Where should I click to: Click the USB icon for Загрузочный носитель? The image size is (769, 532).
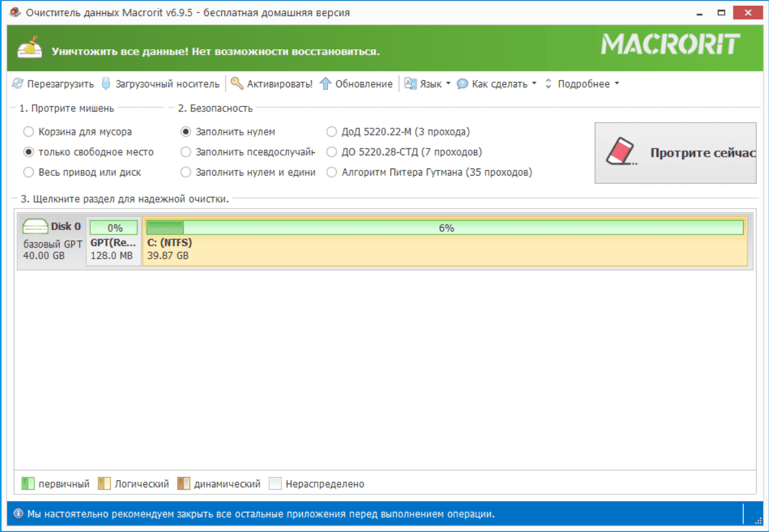pos(106,84)
